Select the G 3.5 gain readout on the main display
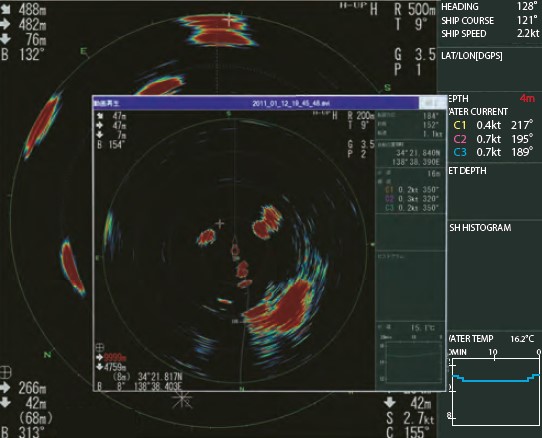The image size is (542, 438). point(415,55)
